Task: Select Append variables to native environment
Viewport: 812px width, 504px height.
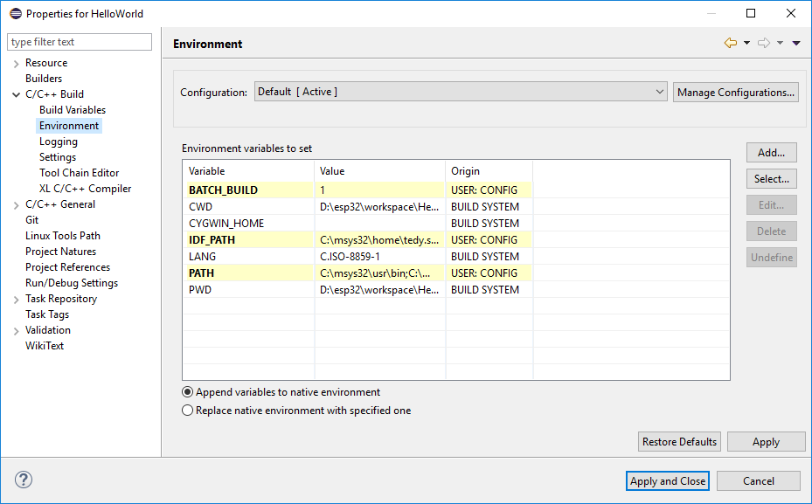Action: pyautogui.click(x=188, y=392)
